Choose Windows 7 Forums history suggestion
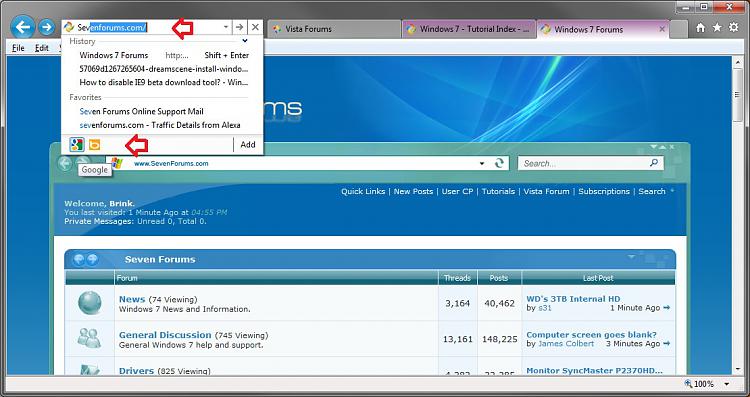 click(x=163, y=55)
